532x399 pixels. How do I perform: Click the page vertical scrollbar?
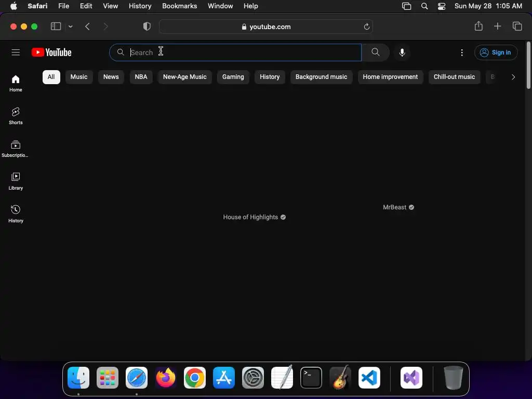528,65
